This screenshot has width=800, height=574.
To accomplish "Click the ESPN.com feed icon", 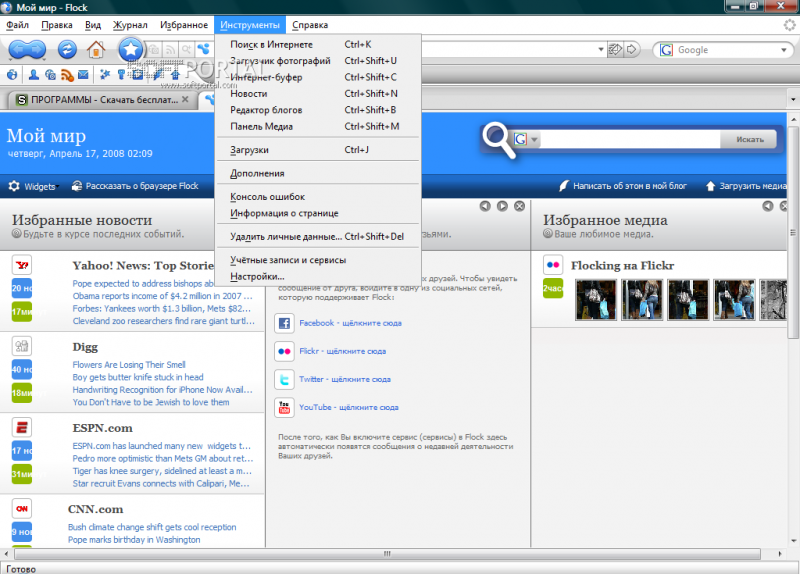I will (x=21, y=427).
